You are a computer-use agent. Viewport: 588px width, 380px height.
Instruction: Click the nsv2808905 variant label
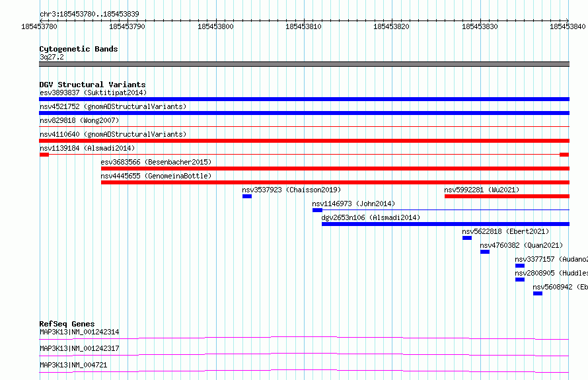(551, 273)
